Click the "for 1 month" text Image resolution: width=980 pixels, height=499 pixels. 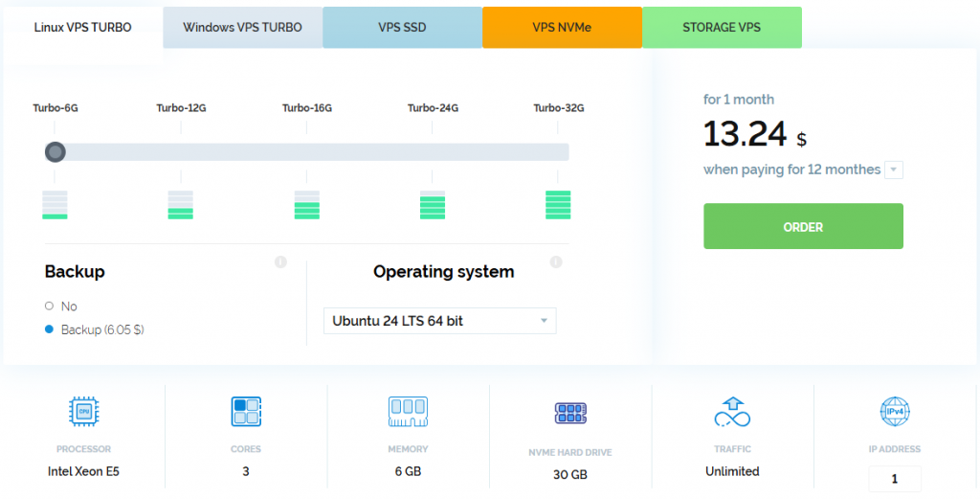point(739,100)
